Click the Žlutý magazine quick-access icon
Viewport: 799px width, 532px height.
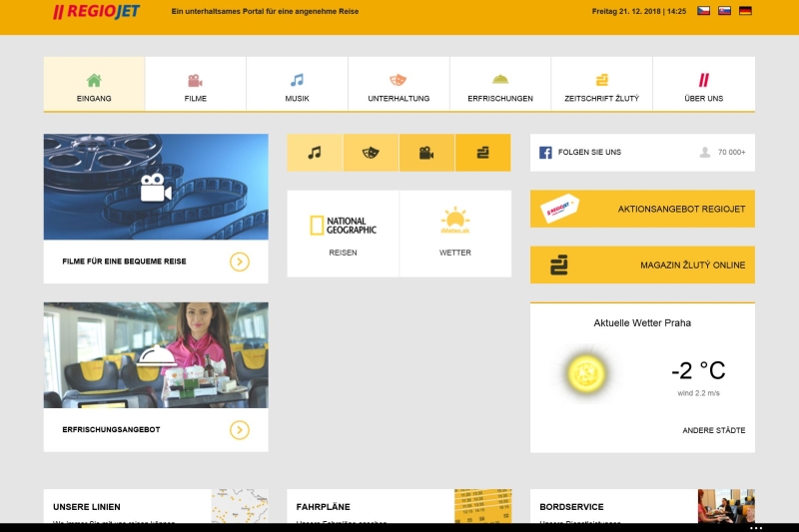click(482, 153)
